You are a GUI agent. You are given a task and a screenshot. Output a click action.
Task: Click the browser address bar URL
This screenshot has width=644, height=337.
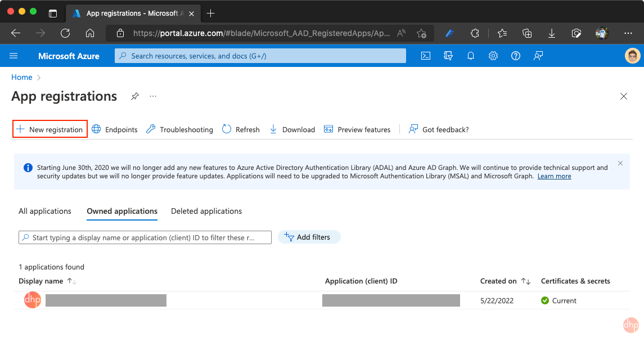click(262, 33)
